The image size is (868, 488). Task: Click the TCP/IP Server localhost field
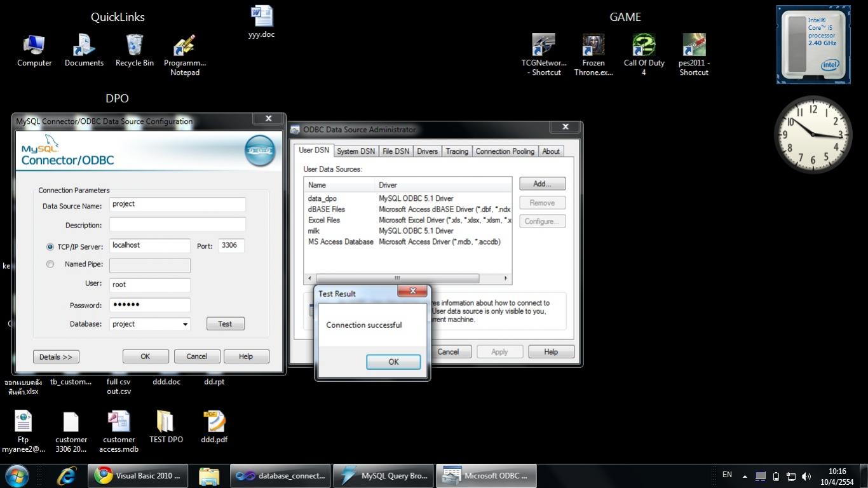150,245
